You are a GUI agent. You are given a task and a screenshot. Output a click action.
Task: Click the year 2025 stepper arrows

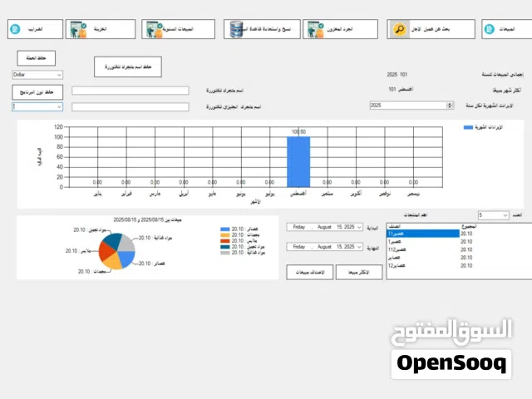pos(450,106)
